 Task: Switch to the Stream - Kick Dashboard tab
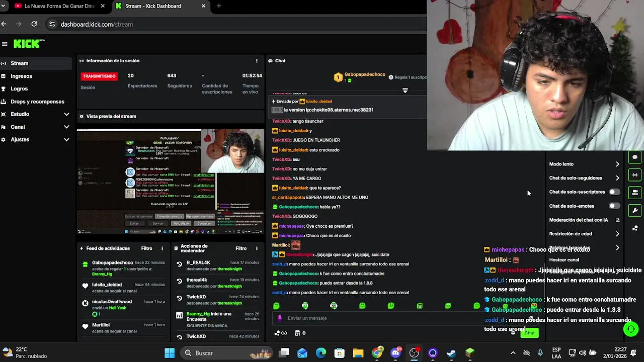(160, 6)
